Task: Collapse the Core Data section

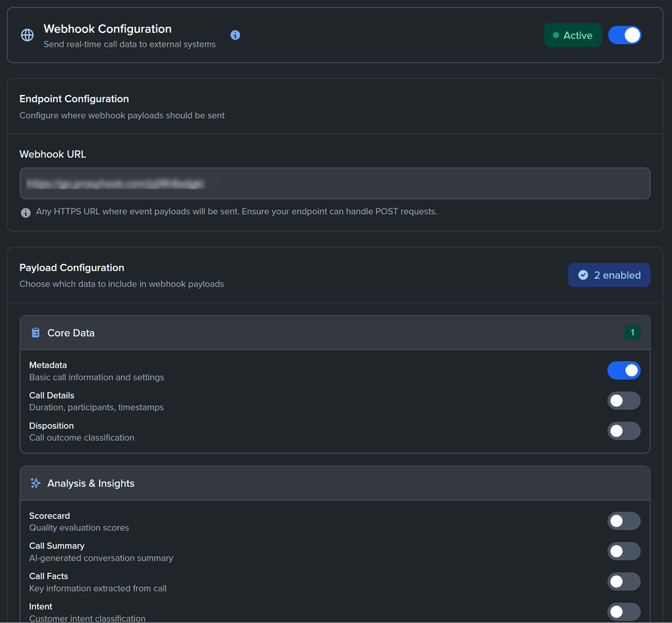Action: coord(329,332)
